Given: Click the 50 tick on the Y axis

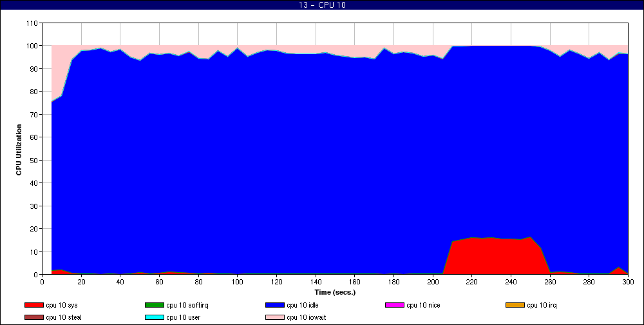Looking at the screenshot, I should (x=33, y=161).
